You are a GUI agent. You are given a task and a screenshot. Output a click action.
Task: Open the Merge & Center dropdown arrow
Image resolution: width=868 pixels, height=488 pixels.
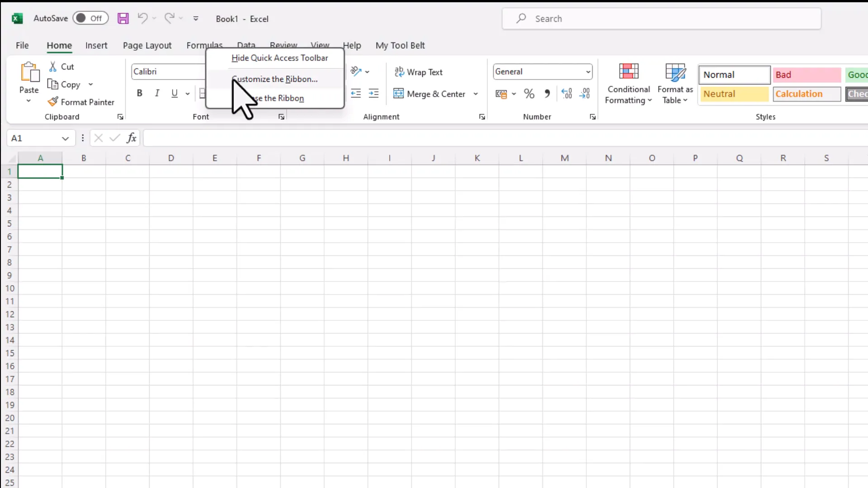tap(476, 94)
